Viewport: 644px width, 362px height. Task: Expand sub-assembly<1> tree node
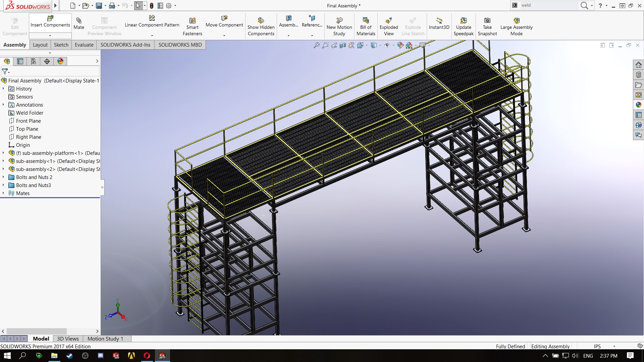tap(3, 161)
